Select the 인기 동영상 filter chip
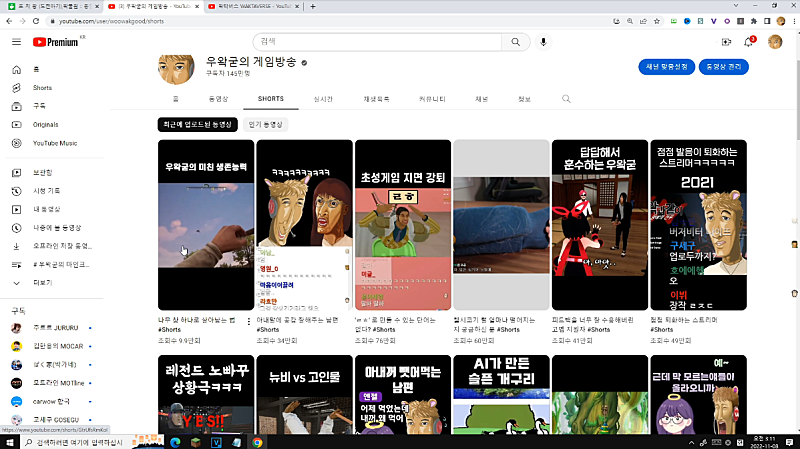 (266, 125)
